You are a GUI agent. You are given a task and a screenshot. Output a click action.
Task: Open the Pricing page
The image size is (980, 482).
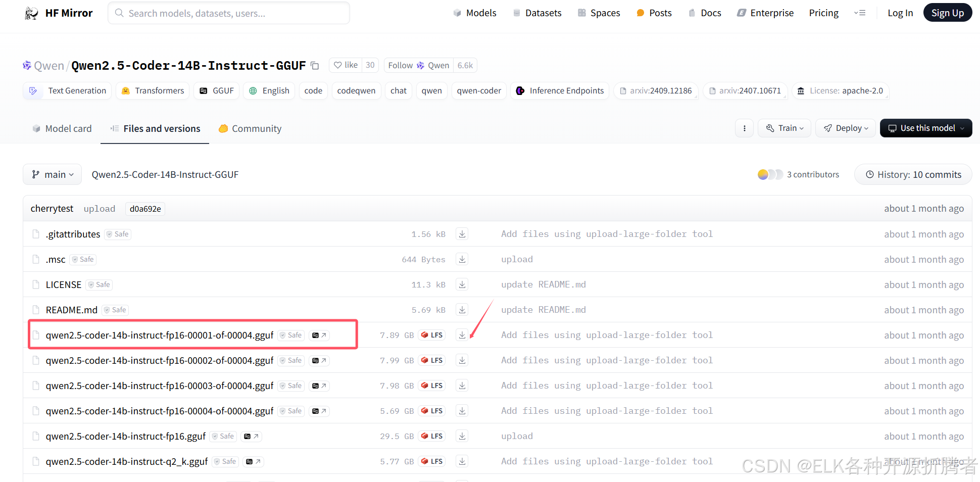coord(823,13)
